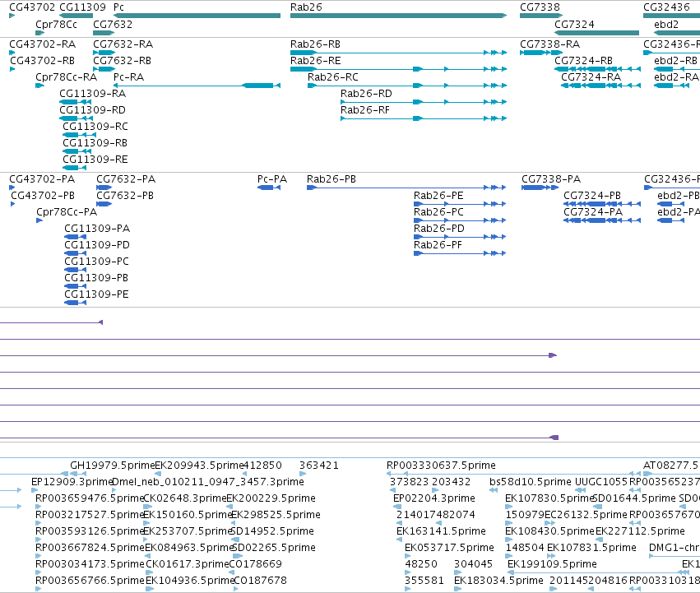This screenshot has width=700, height=593.
Task: Select transcript CG7324-RA
Action: pos(601,86)
